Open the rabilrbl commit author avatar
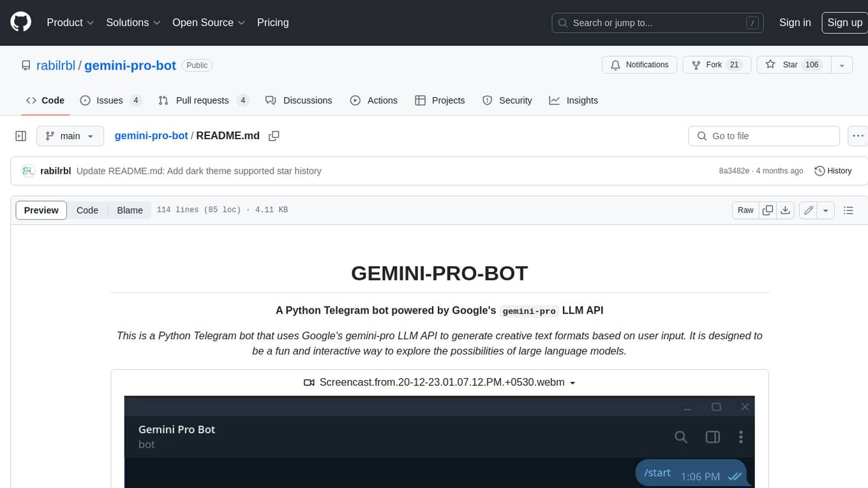Image resolution: width=868 pixels, height=488 pixels. click(x=28, y=171)
